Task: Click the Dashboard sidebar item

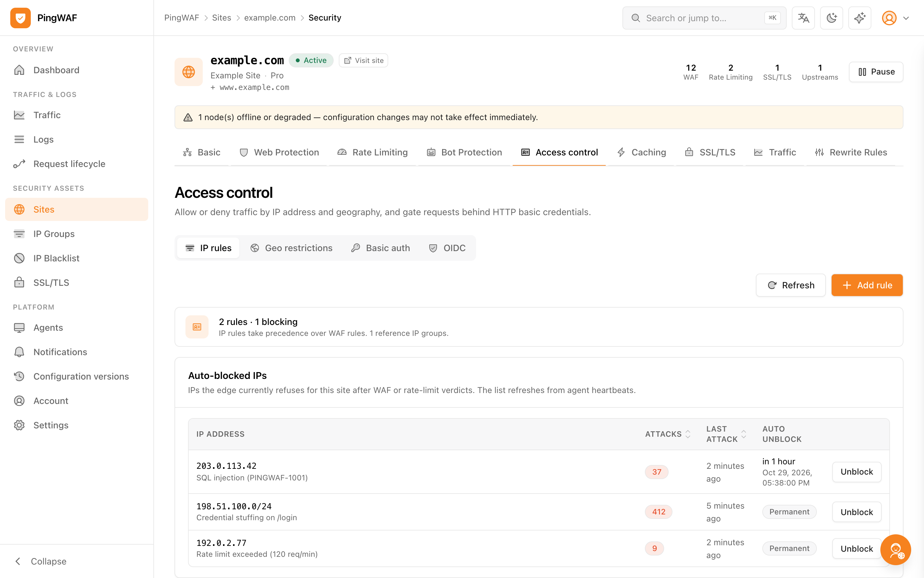Action: (77, 70)
